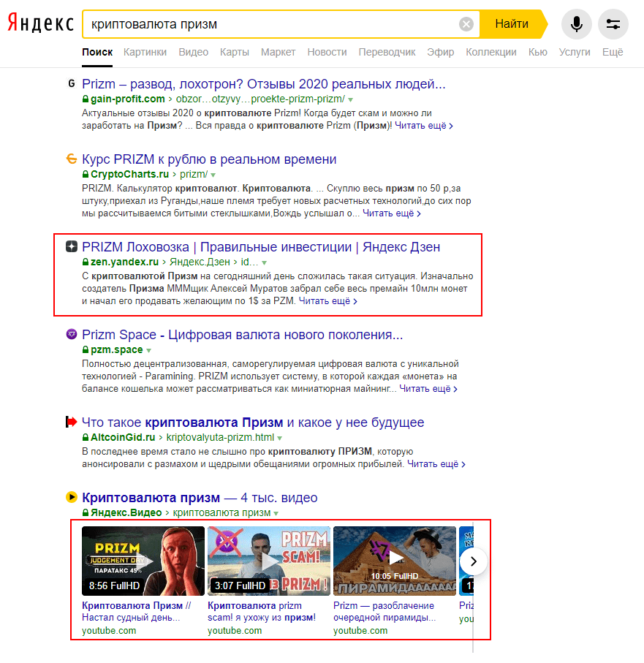
Task: Open 'Prizm – развод, лохотрон?' result
Action: (263, 84)
